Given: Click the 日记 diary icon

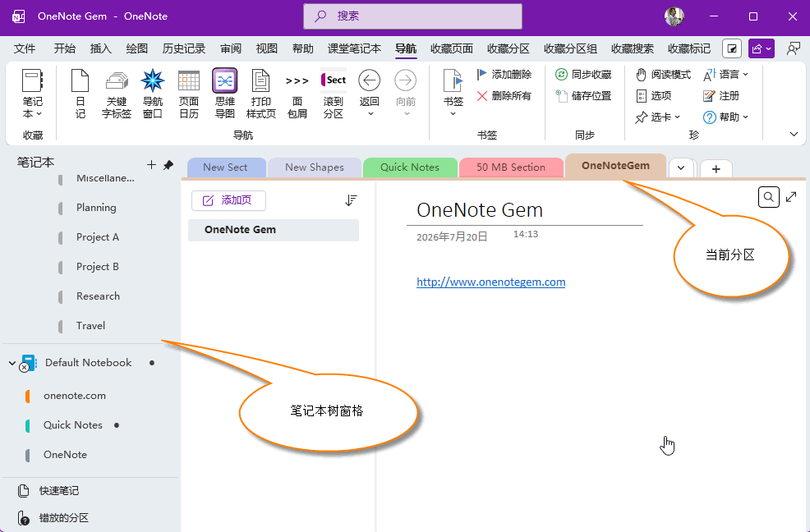Looking at the screenshot, I should pyautogui.click(x=80, y=94).
